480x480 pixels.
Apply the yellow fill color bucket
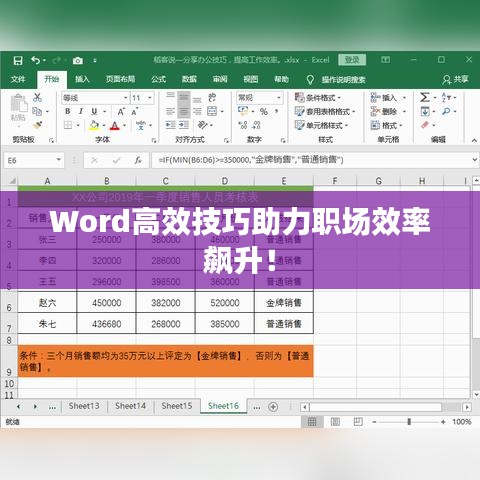click(x=94, y=125)
